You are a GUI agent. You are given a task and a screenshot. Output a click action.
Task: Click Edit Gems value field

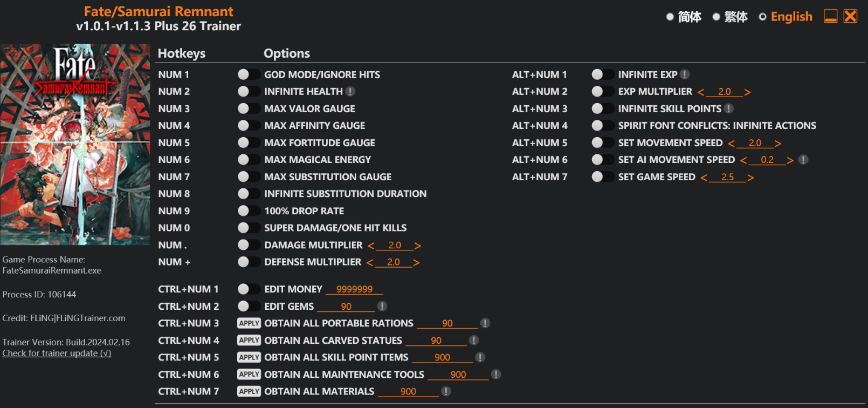[346, 306]
